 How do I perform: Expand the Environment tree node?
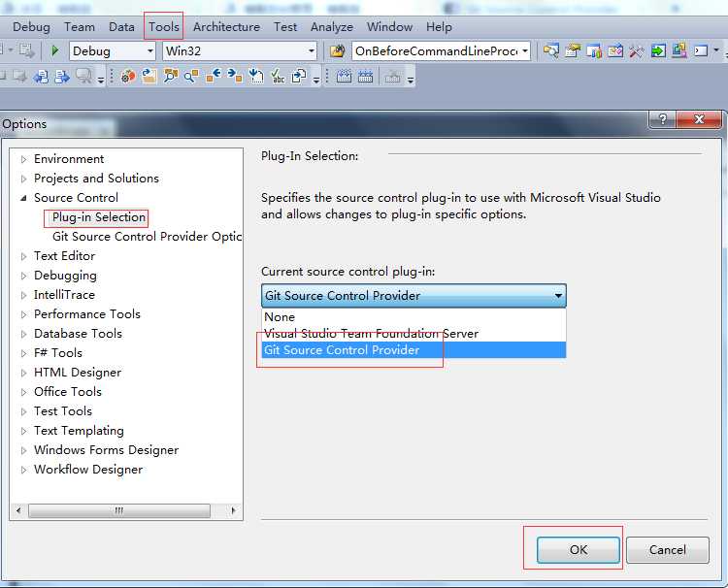click(23, 160)
